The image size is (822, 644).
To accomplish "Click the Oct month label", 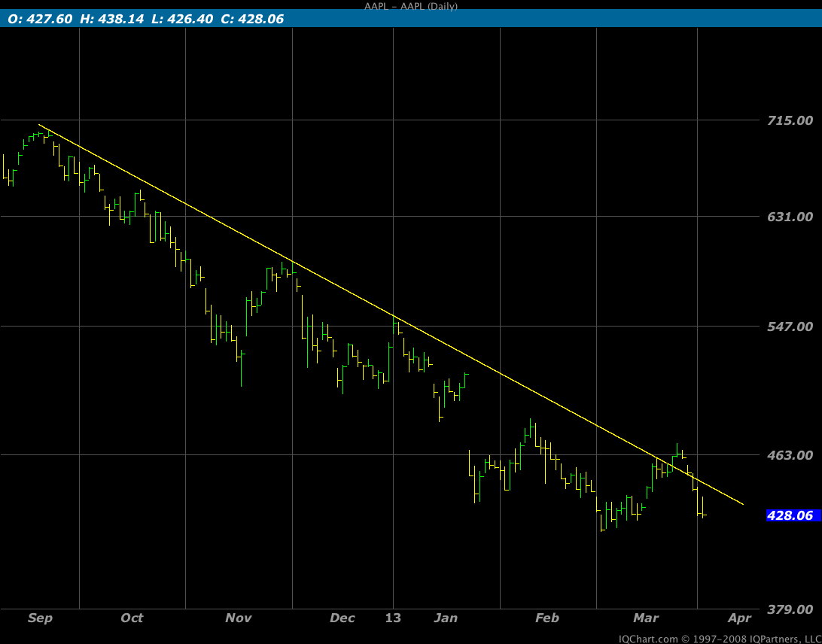I will (x=132, y=618).
